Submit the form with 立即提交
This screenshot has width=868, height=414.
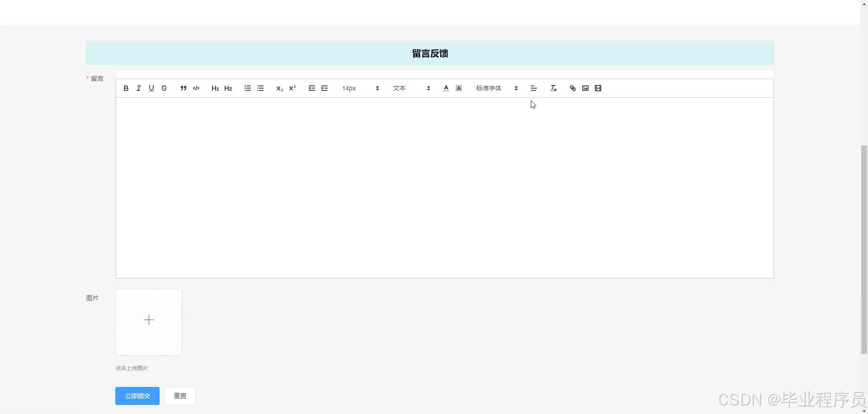[x=137, y=396]
